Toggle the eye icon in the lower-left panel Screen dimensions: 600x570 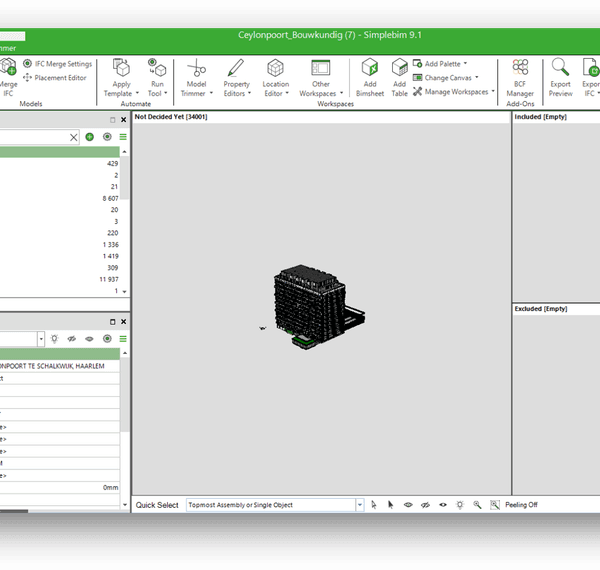(89, 339)
